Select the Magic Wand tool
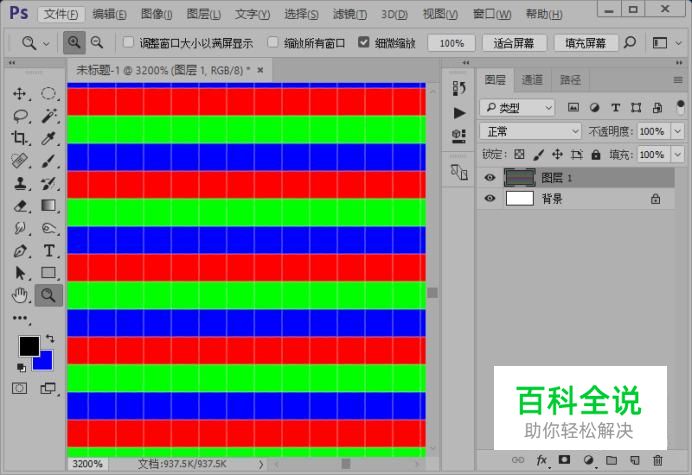 [x=49, y=116]
